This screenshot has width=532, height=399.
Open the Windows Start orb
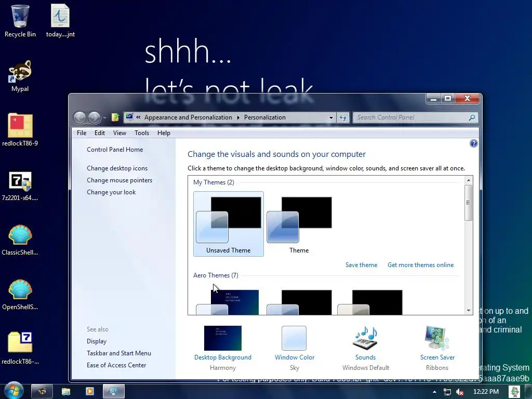pos(14,391)
